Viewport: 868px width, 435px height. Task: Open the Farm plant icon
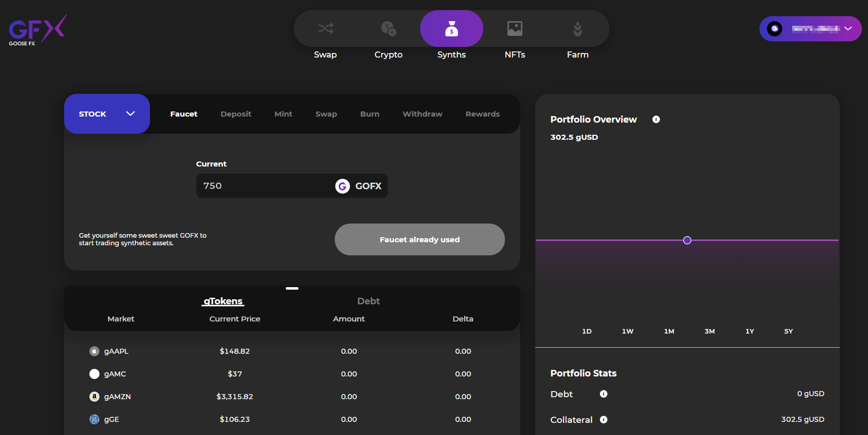coord(578,28)
